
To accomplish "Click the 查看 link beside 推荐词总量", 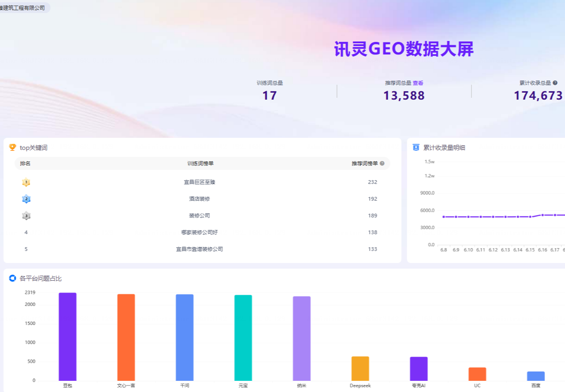I will tap(418, 83).
